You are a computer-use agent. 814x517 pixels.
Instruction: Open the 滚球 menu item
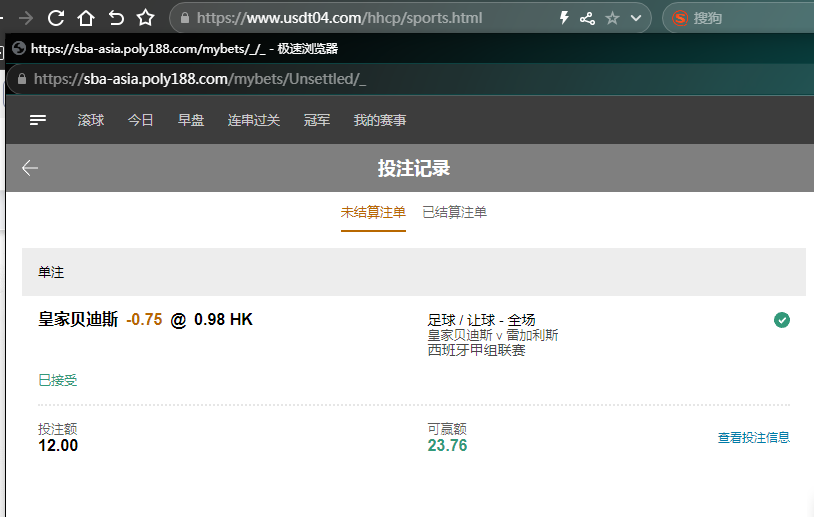[91, 120]
